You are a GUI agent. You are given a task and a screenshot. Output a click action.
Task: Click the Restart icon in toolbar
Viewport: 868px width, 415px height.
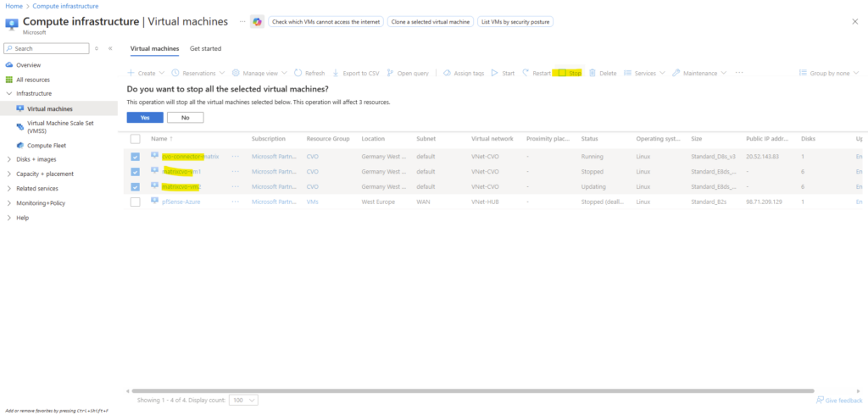point(526,74)
